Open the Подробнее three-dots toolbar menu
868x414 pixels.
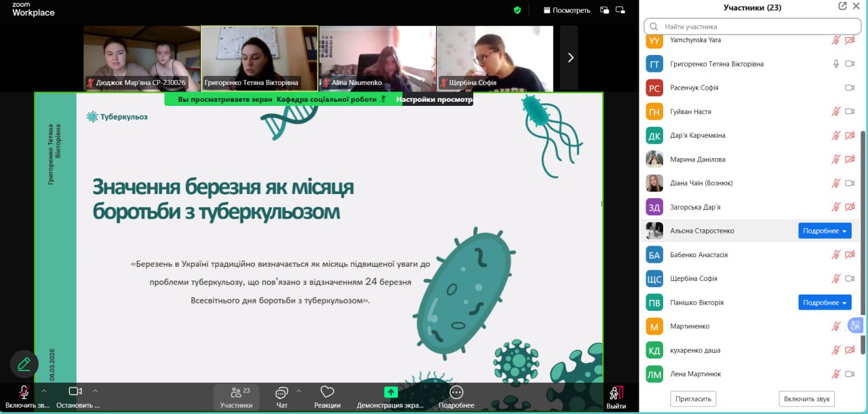tap(456, 398)
